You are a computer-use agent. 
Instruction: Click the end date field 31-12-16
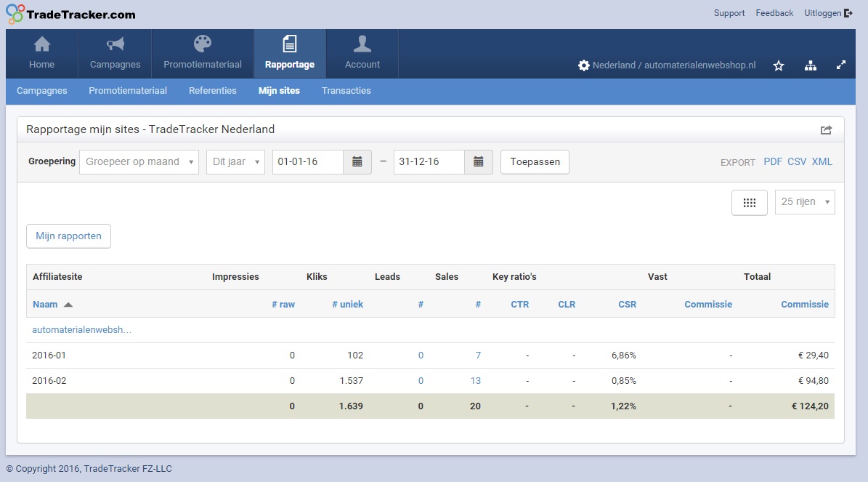[429, 162]
